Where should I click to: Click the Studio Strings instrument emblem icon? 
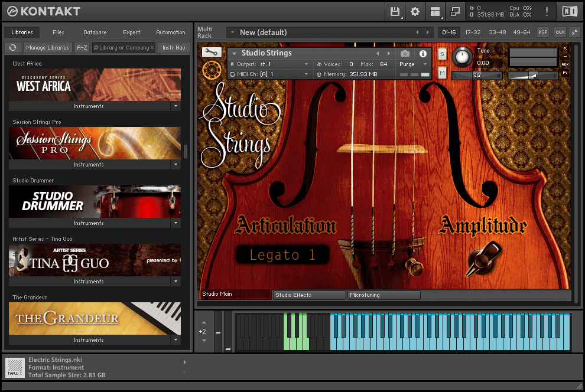(x=212, y=70)
